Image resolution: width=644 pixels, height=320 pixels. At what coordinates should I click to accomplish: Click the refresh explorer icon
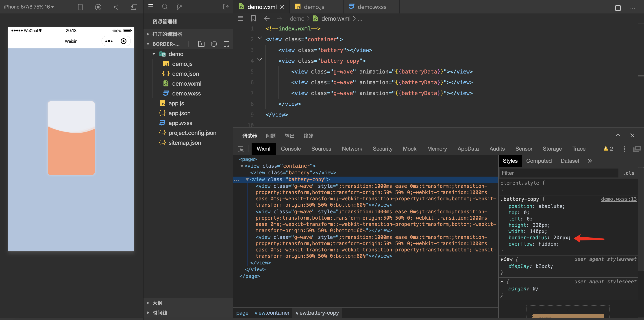point(214,44)
